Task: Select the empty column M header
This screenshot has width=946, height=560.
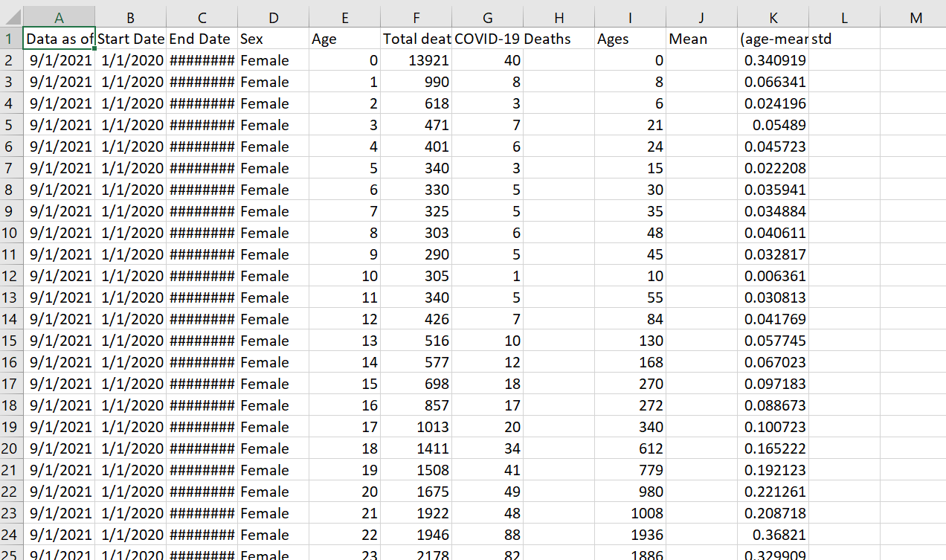Action: 916,16
